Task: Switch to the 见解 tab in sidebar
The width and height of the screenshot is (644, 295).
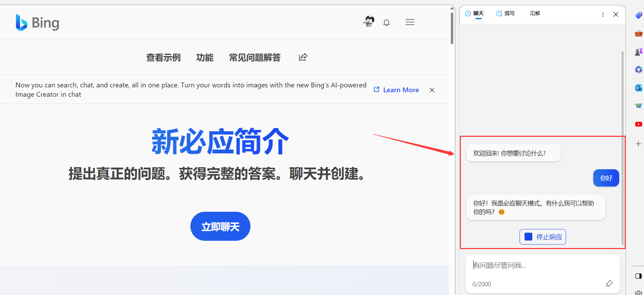Action: (x=535, y=13)
